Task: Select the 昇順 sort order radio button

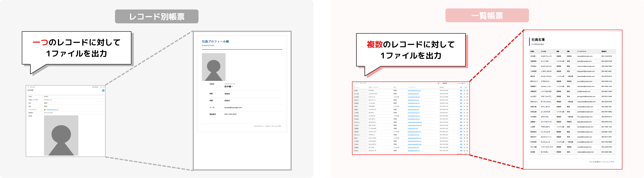Action: 458,84
